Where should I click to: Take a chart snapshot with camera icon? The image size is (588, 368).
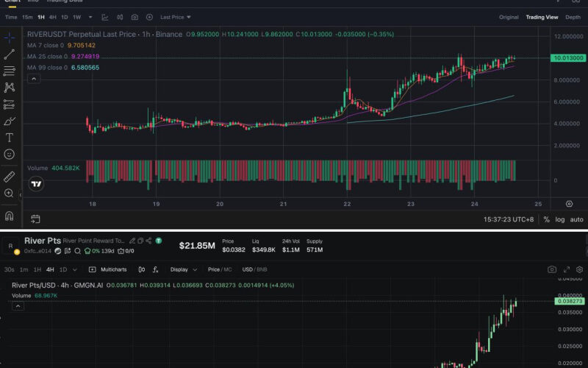click(x=135, y=17)
